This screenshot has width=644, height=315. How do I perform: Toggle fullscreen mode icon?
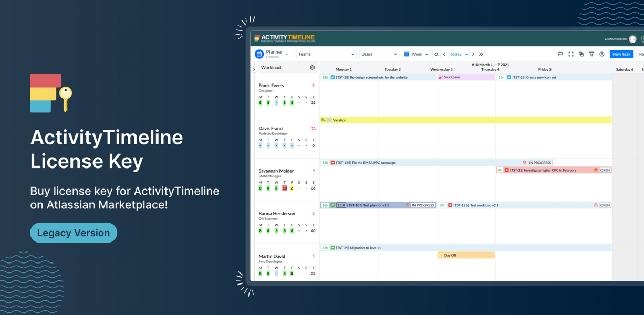[571, 54]
